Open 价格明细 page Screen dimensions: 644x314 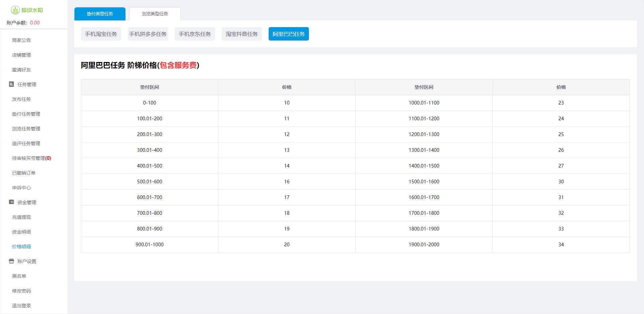(x=21, y=247)
